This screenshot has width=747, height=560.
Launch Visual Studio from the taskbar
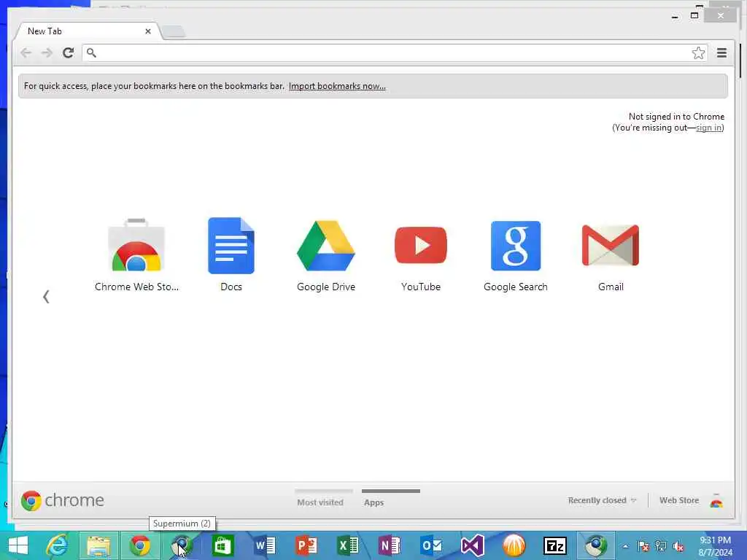(x=473, y=545)
